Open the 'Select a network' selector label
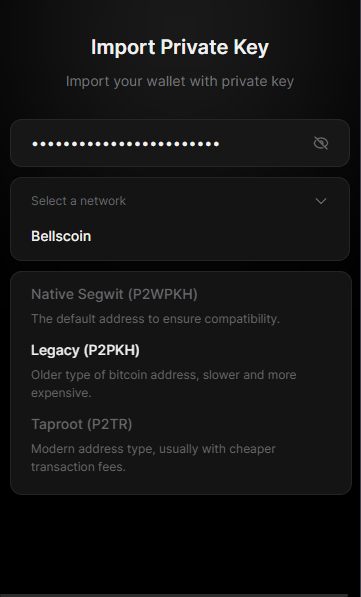Viewport: 361px width, 597px height. (x=78, y=201)
